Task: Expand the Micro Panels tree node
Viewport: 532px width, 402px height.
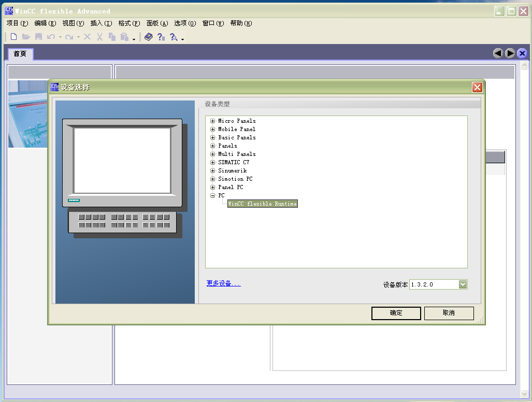Action: [213, 121]
